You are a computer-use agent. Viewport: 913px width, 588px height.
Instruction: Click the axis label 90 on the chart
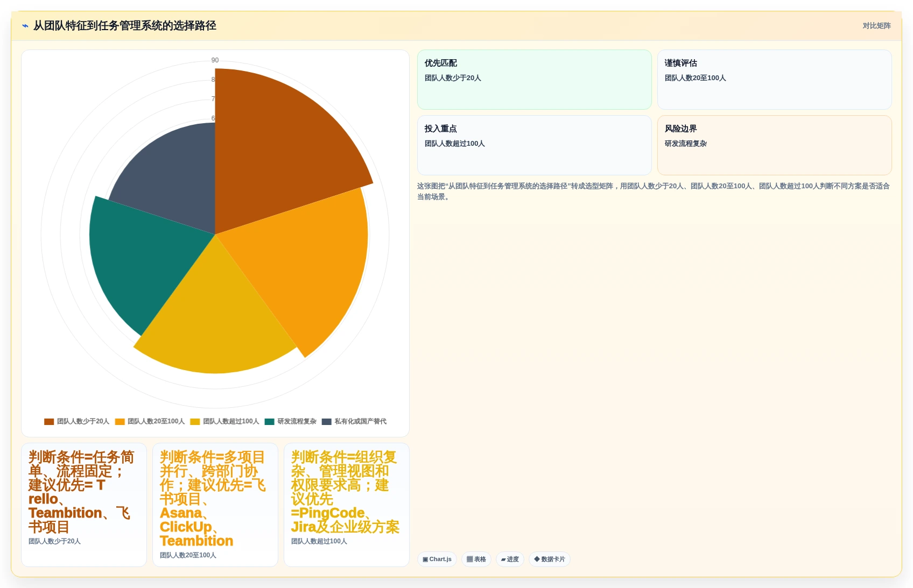215,60
